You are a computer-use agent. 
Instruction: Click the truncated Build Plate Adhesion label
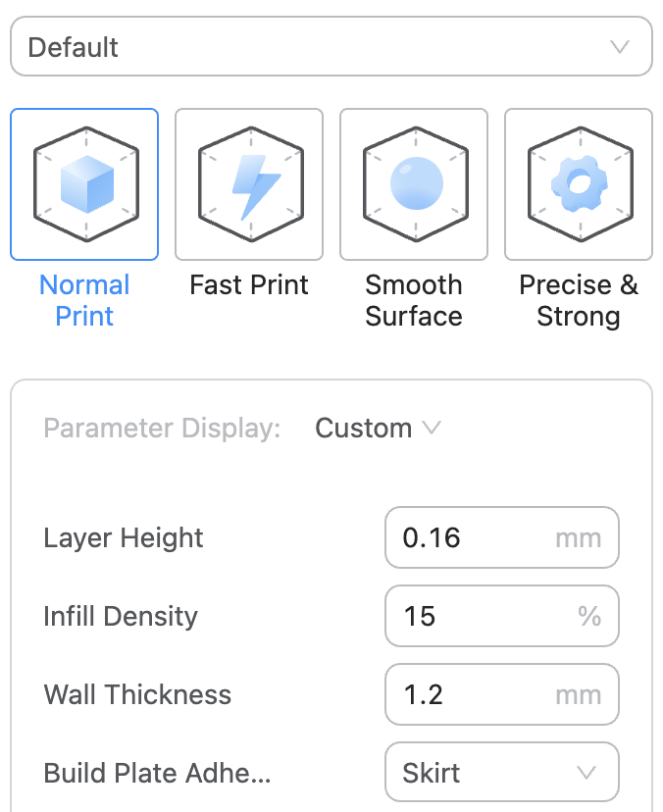pos(157,773)
